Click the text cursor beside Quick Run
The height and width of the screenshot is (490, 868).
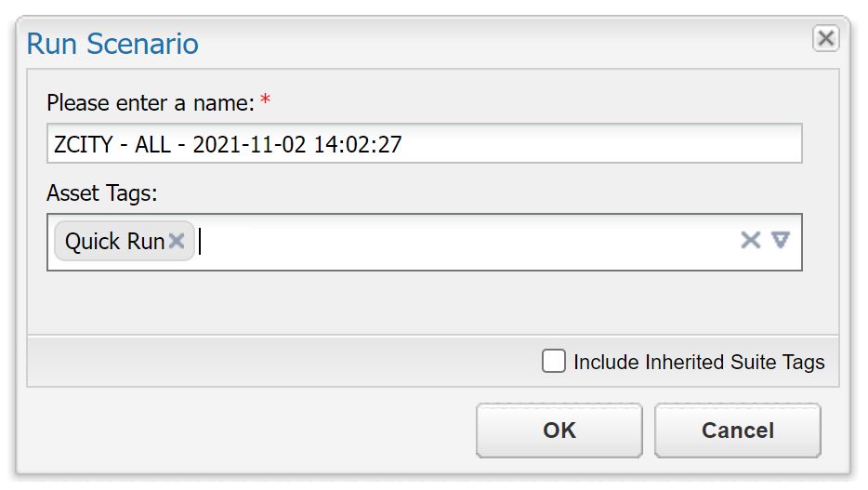click(200, 242)
